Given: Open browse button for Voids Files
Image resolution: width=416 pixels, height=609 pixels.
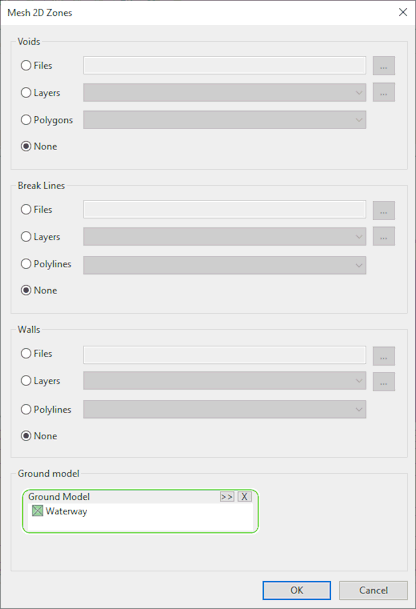Looking at the screenshot, I should [384, 66].
